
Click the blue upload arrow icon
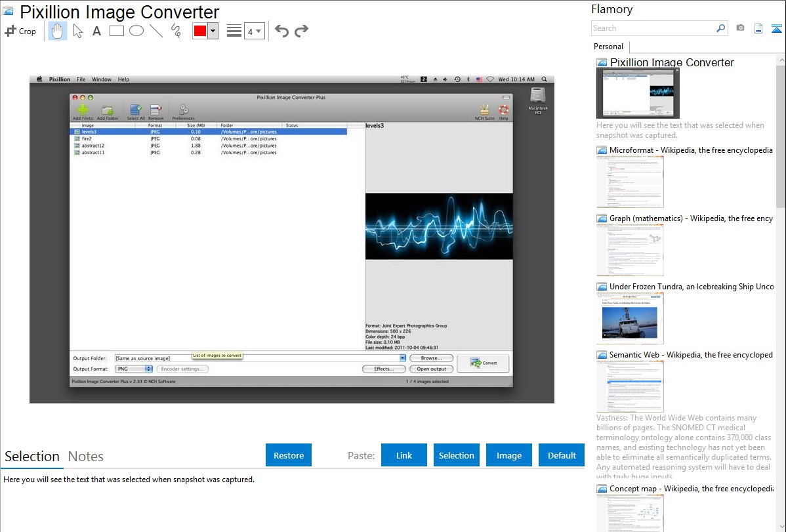pyautogui.click(x=776, y=28)
